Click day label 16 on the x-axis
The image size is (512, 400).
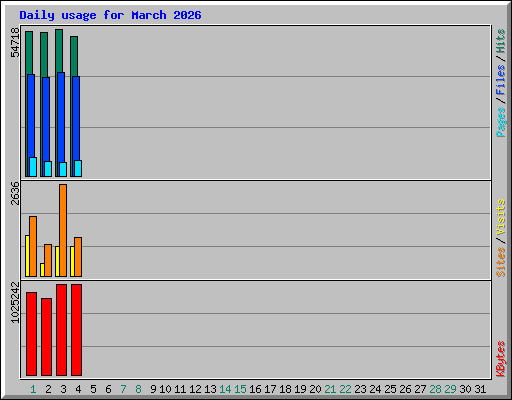[255, 389]
